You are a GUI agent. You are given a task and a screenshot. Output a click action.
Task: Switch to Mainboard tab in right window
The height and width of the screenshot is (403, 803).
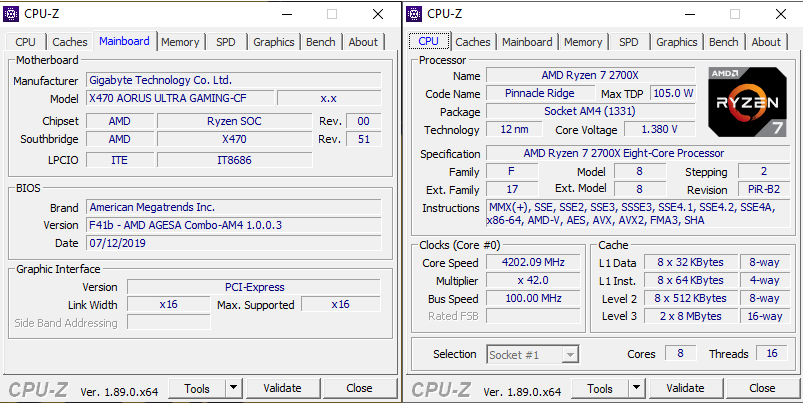pos(527,42)
